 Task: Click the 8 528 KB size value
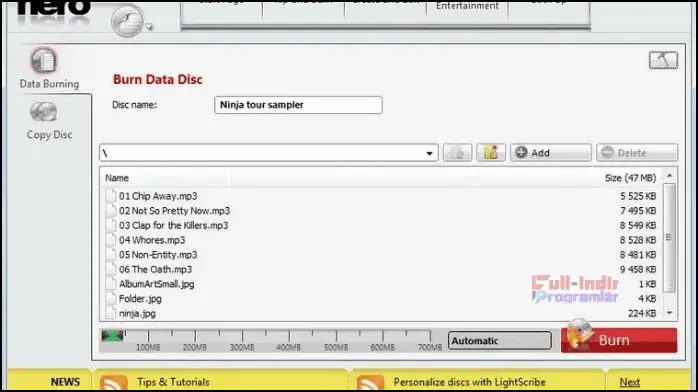click(x=638, y=240)
